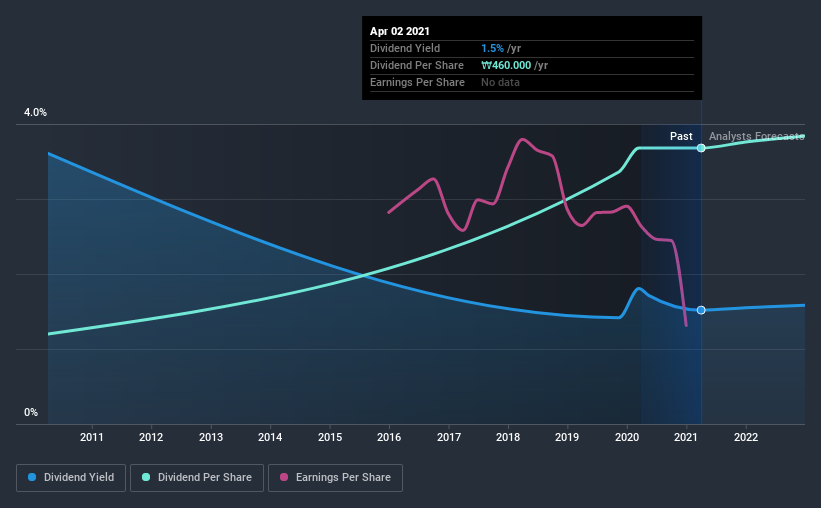Click the 2022 x-axis year label

[x=746, y=437]
